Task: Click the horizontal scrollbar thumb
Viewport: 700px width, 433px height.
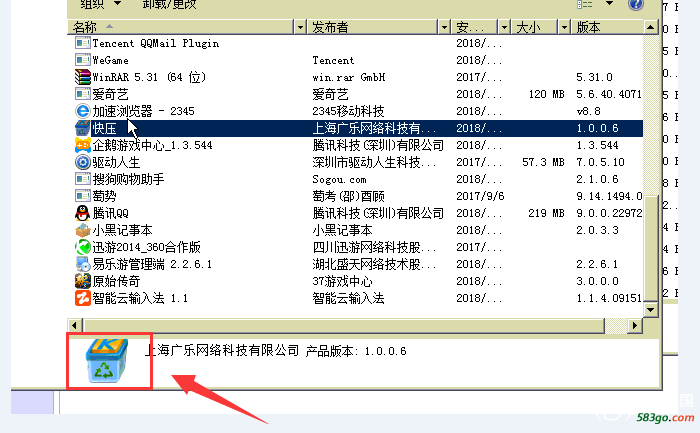Action: (343, 326)
